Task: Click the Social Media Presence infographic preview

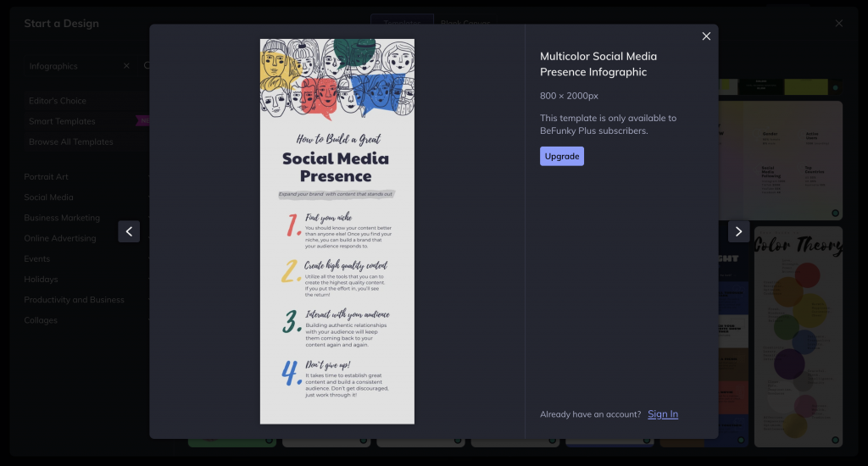Action: pos(337,231)
